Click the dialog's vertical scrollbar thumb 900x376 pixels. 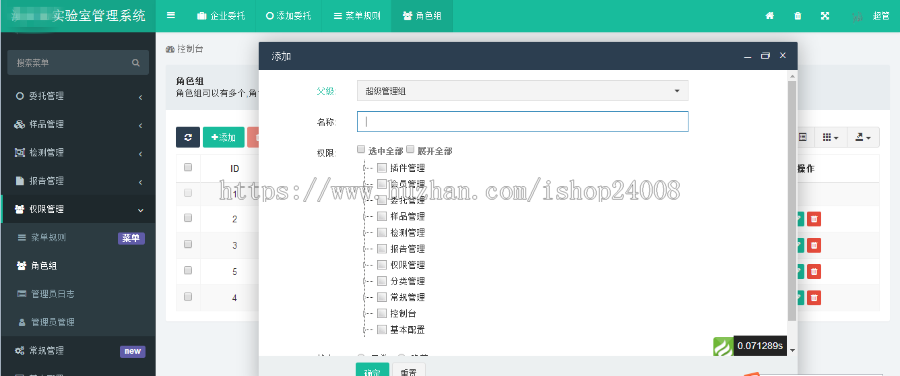pos(792,200)
